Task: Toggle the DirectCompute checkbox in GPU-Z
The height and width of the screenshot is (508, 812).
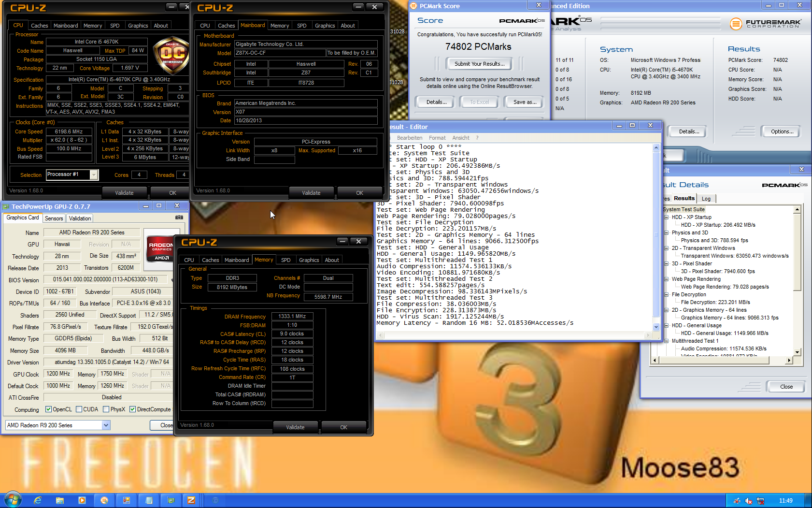Action: [x=132, y=409]
